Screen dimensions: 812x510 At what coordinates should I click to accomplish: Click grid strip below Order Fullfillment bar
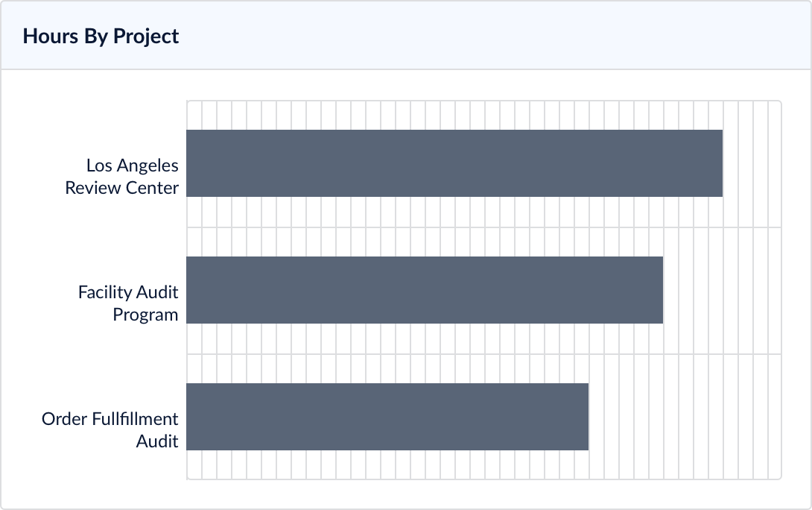click(483, 465)
